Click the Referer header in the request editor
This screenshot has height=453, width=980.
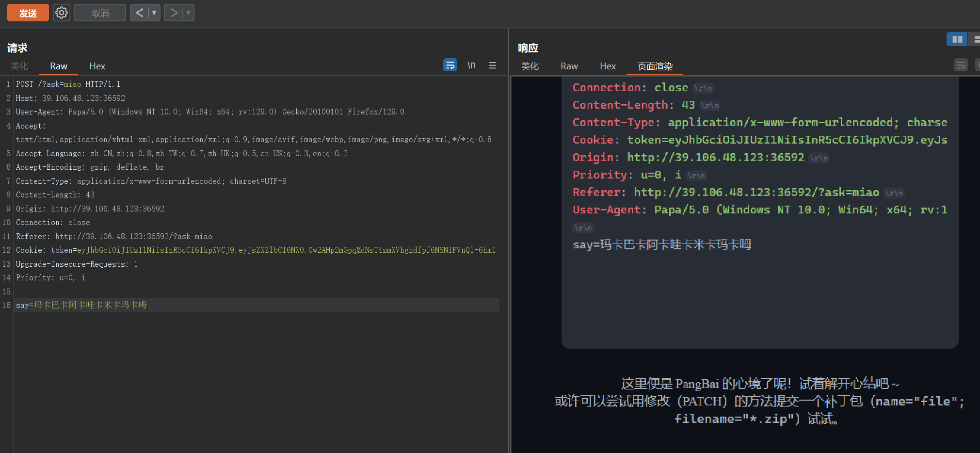click(x=114, y=236)
